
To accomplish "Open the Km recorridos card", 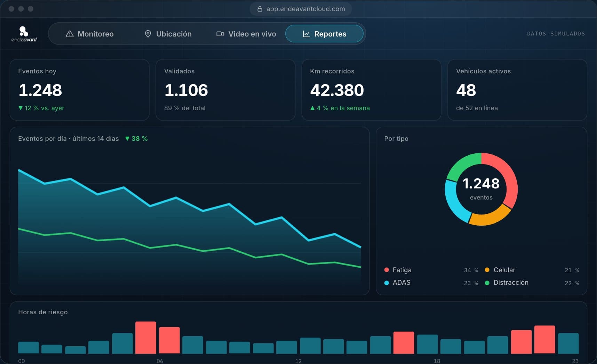I will [371, 90].
